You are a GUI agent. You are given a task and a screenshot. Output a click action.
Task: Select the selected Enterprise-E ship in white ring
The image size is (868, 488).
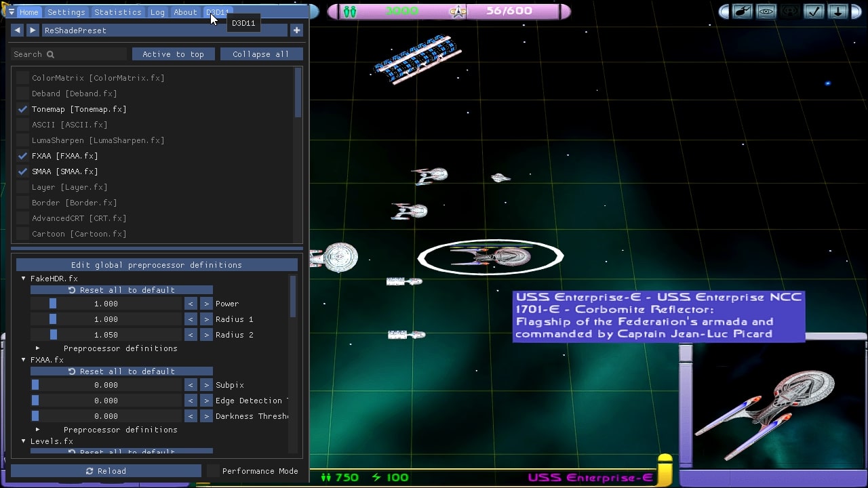pos(490,257)
